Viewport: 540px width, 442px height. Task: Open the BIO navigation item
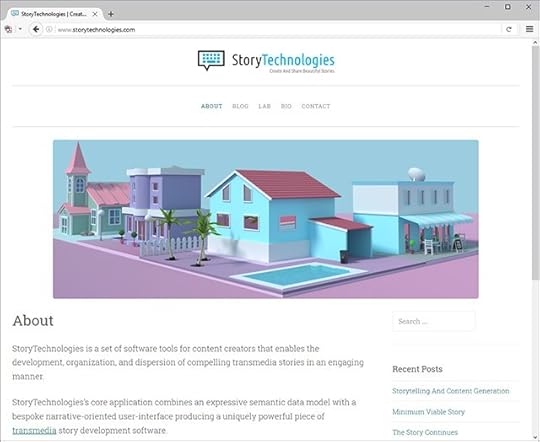coord(286,106)
